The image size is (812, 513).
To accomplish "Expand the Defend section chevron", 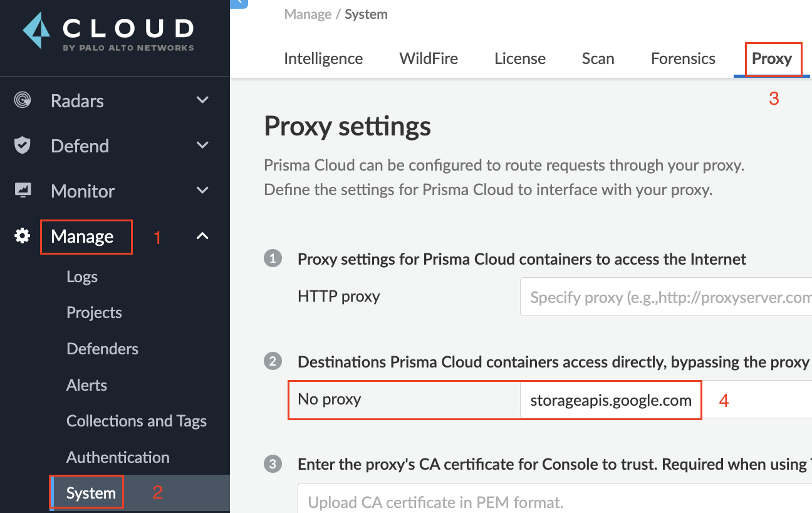I will click(202, 145).
